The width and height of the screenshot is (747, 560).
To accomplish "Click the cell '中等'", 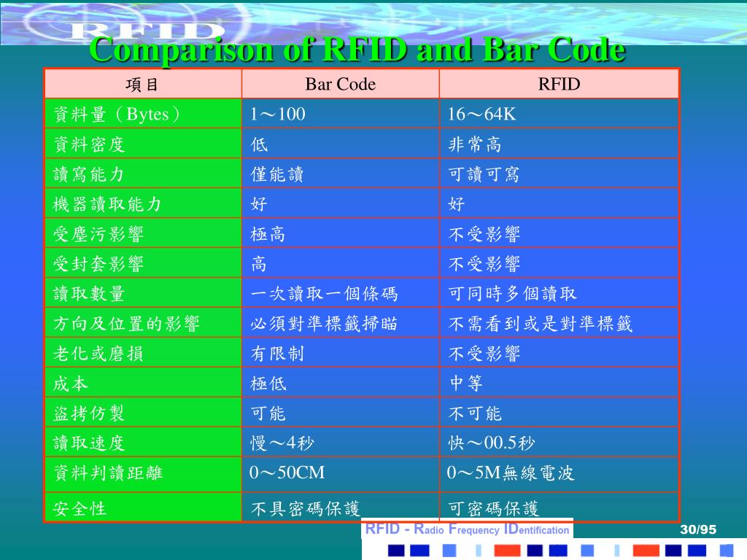I will (x=559, y=384).
